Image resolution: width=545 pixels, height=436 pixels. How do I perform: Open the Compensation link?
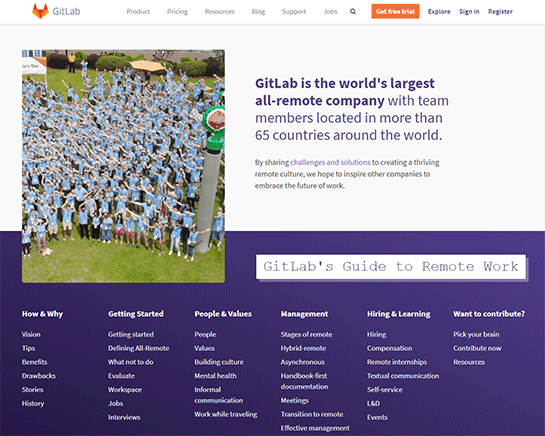[389, 348]
